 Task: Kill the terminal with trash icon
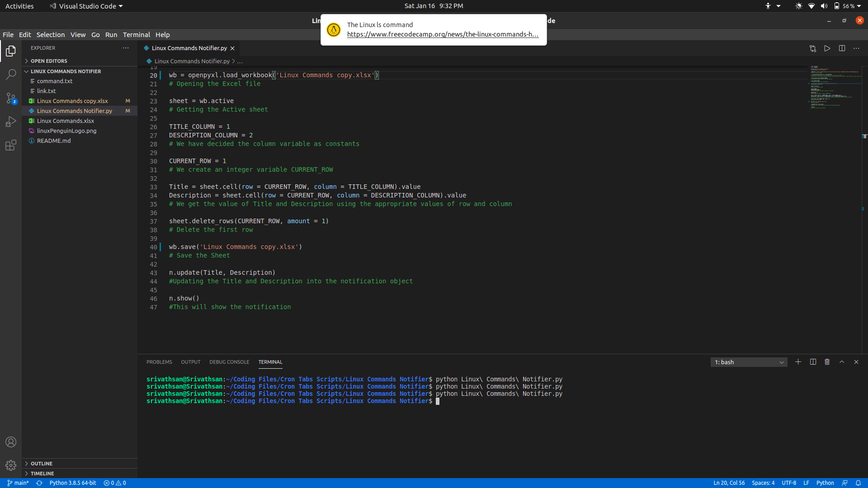(827, 362)
